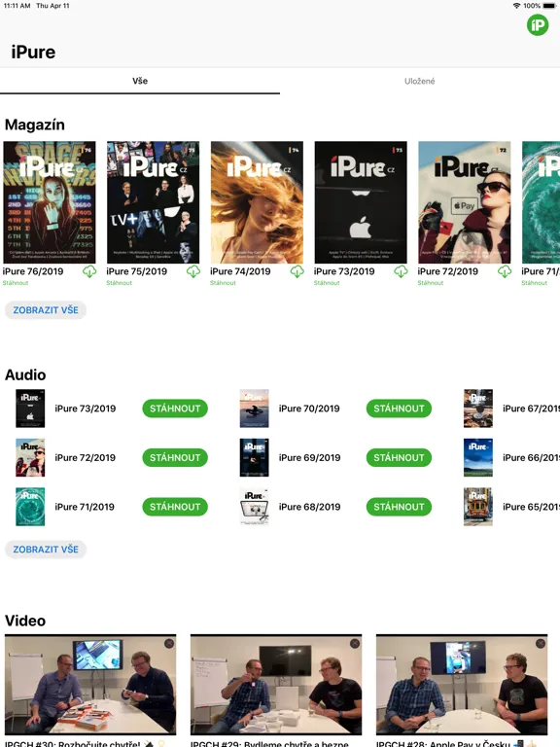Select the iPure 72/2019 magazine title
This screenshot has width=560, height=747.
[448, 271]
